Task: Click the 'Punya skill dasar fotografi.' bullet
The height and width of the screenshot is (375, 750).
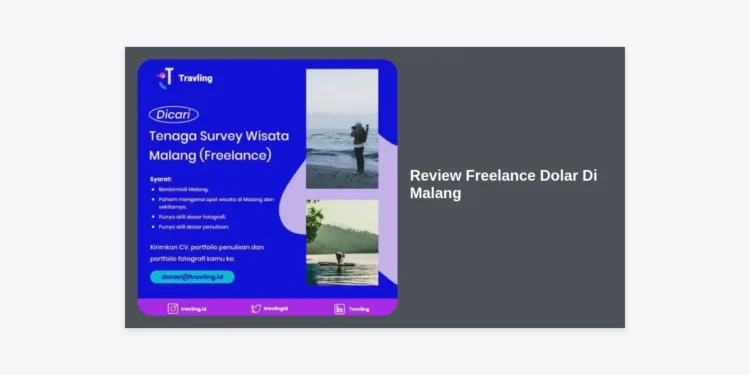Action: [192, 217]
